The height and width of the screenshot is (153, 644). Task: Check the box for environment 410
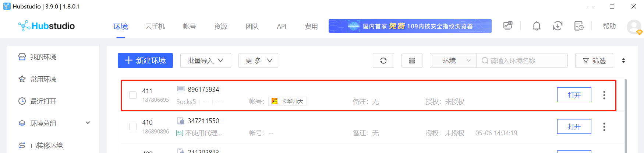tap(133, 126)
